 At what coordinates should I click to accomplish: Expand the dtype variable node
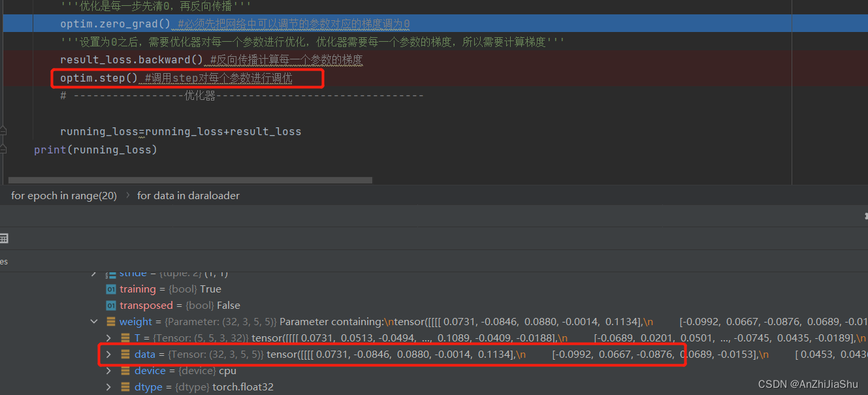point(109,387)
